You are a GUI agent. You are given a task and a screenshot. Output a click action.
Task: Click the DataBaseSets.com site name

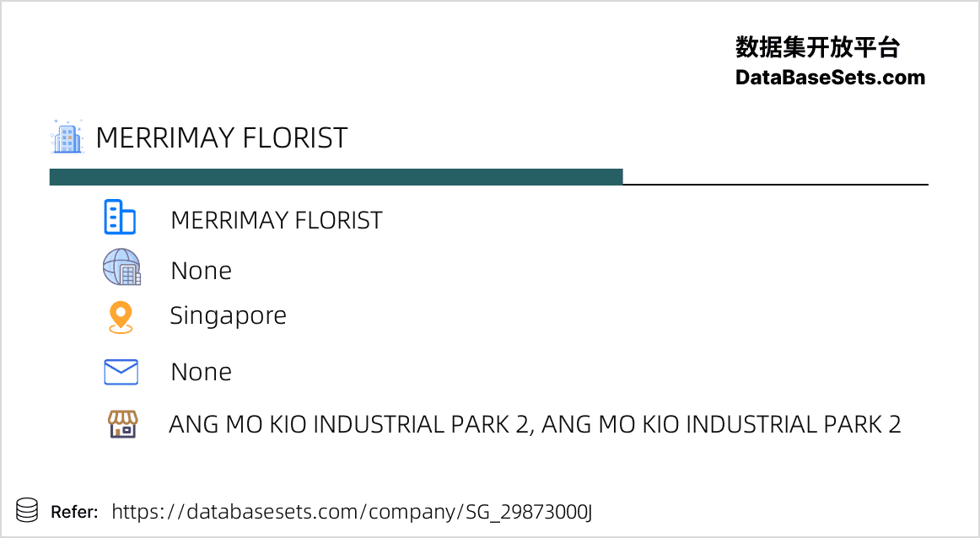coord(830,78)
